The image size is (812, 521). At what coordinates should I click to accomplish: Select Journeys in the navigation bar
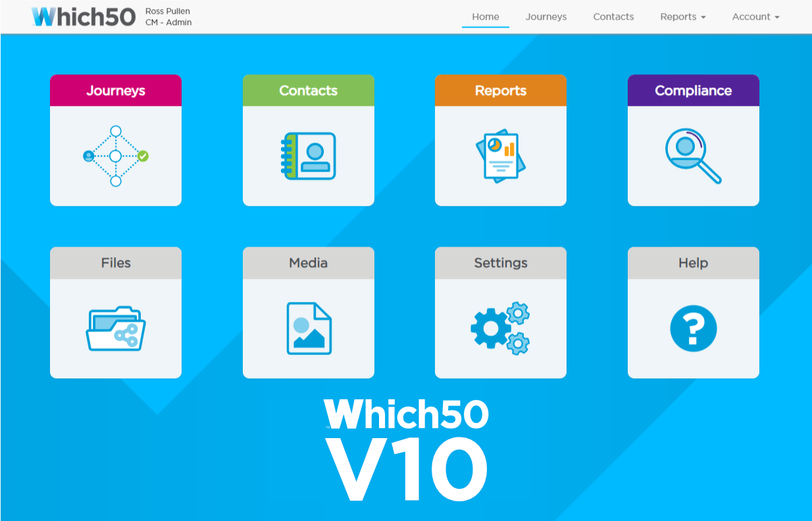(x=546, y=17)
